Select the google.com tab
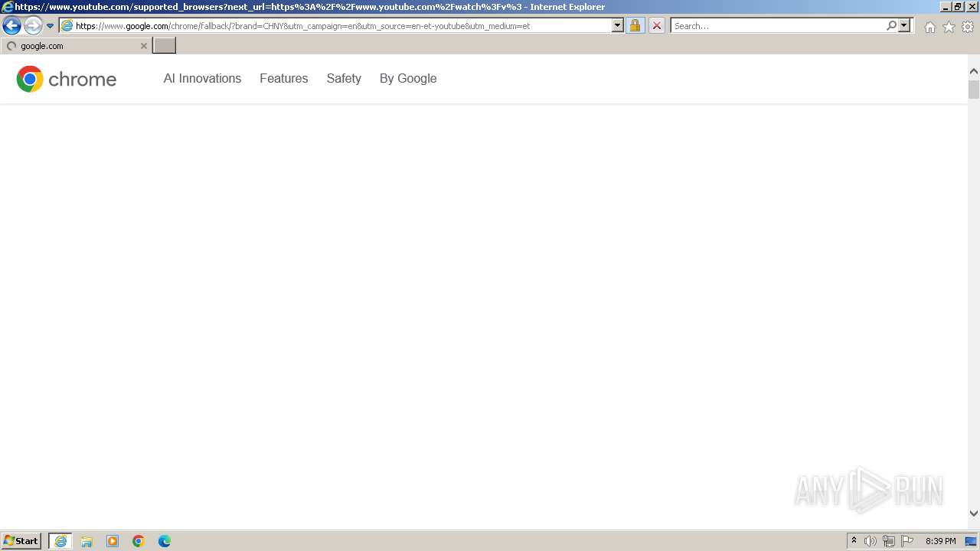Viewport: 980px width, 551px height. coord(76,46)
